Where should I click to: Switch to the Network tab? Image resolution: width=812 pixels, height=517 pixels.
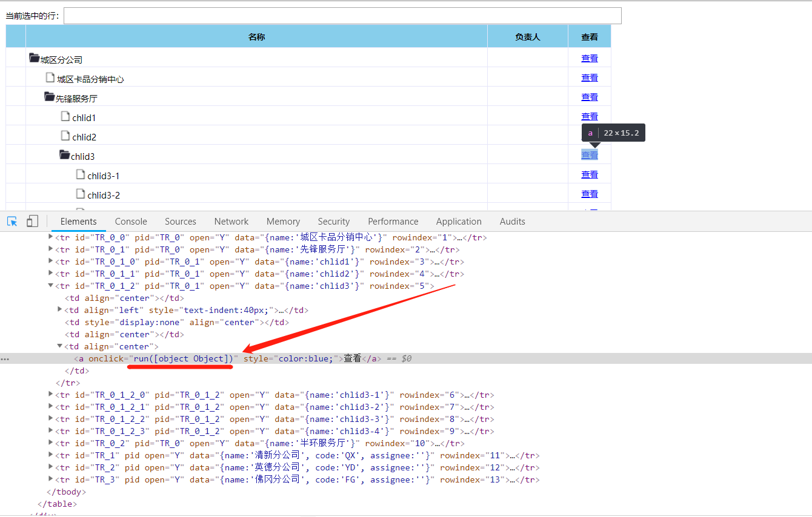coord(231,222)
